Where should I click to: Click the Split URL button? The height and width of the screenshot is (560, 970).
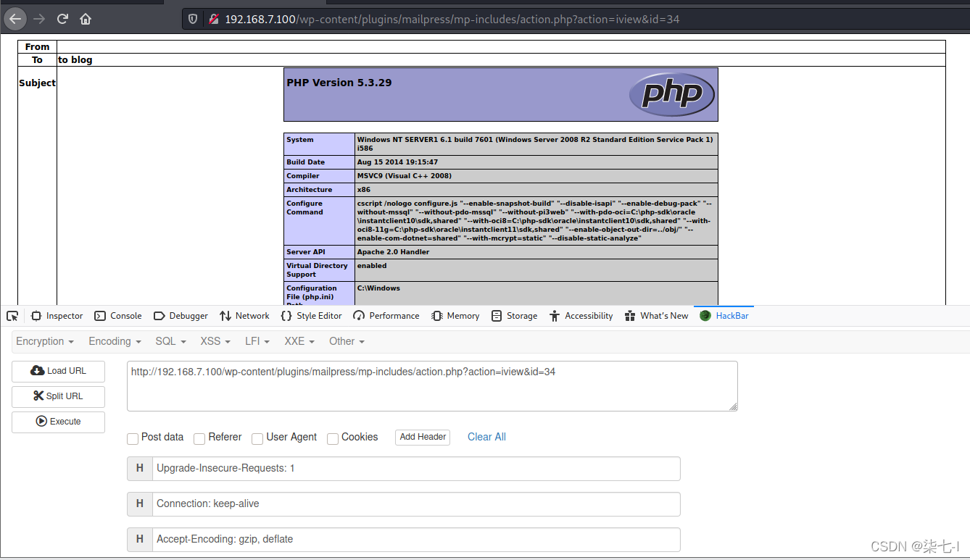[x=58, y=396]
